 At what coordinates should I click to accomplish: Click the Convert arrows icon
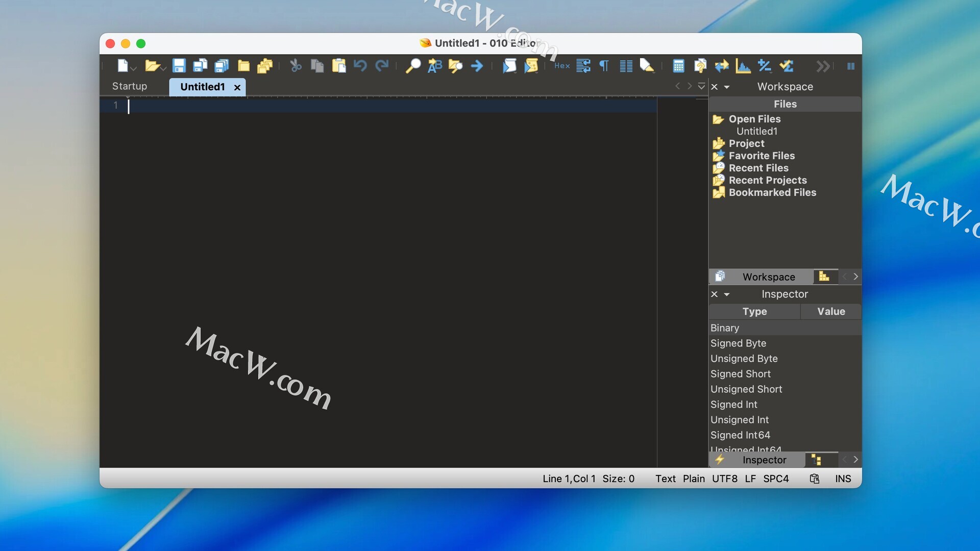(721, 66)
